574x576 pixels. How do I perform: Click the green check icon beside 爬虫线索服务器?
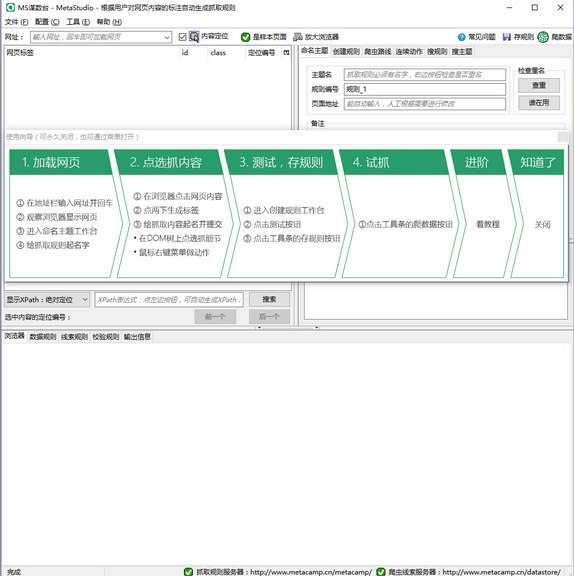381,571
